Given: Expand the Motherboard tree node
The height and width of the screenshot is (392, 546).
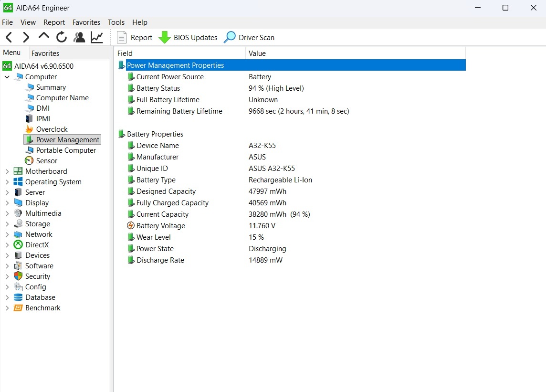Looking at the screenshot, I should click(x=7, y=171).
